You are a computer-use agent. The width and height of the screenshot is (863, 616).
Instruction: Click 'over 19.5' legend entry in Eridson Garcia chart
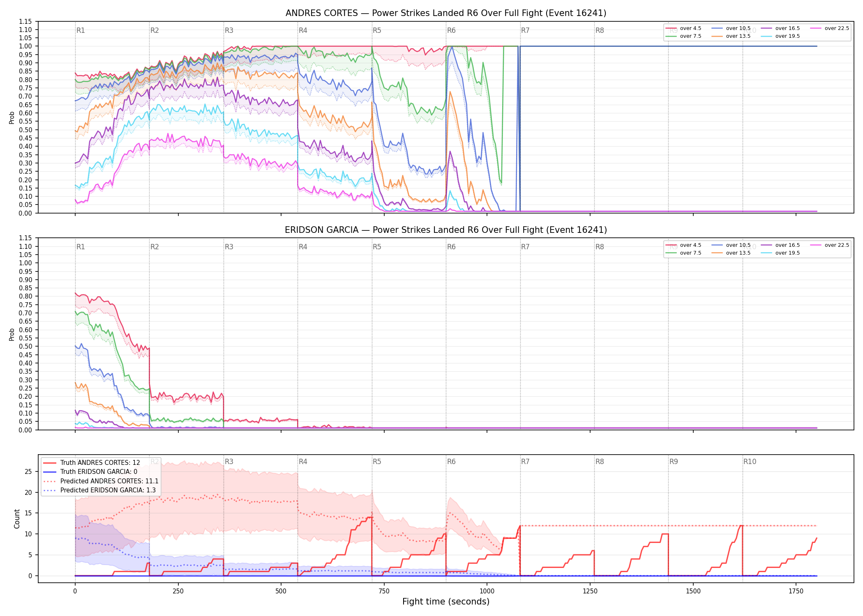pyautogui.click(x=780, y=253)
